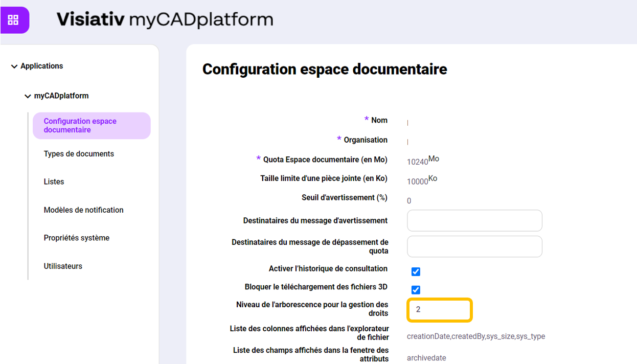
Task: Select Configuration espace documentaire menu item
Action: (91, 126)
